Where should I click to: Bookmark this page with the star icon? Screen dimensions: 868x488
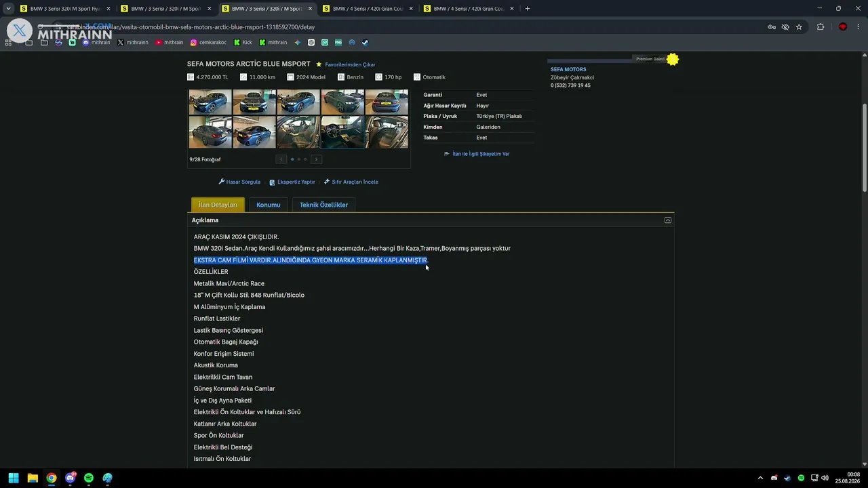point(799,27)
